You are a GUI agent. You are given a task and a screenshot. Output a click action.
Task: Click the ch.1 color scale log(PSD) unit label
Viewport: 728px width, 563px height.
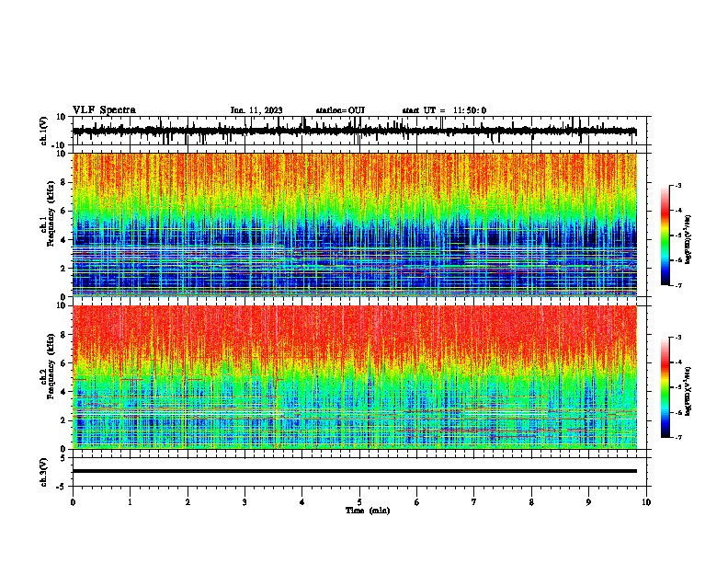(x=688, y=240)
